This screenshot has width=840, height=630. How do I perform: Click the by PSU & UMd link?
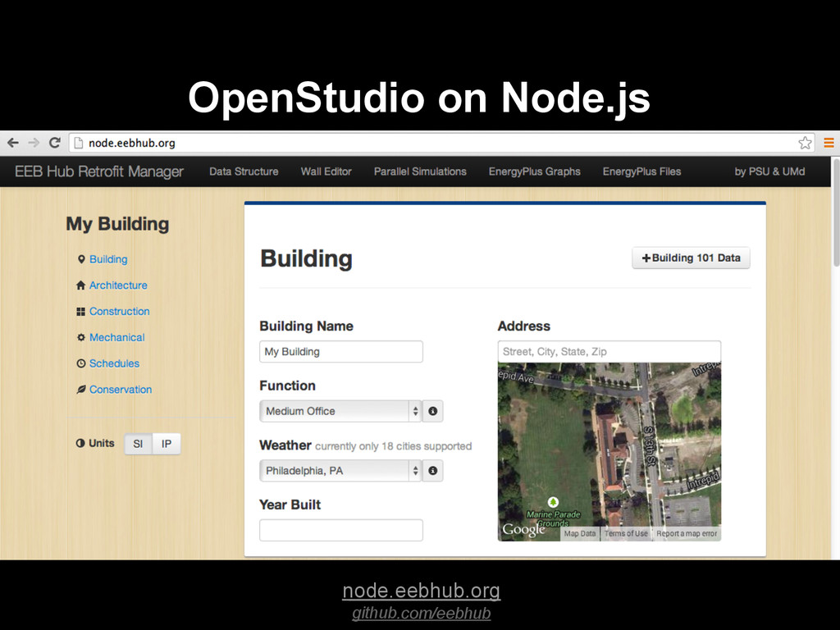pyautogui.click(x=769, y=171)
